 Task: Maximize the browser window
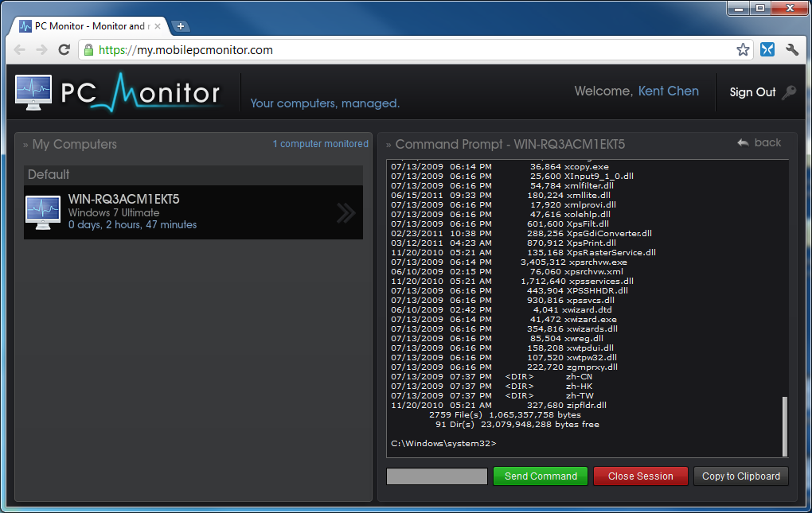coord(759,8)
